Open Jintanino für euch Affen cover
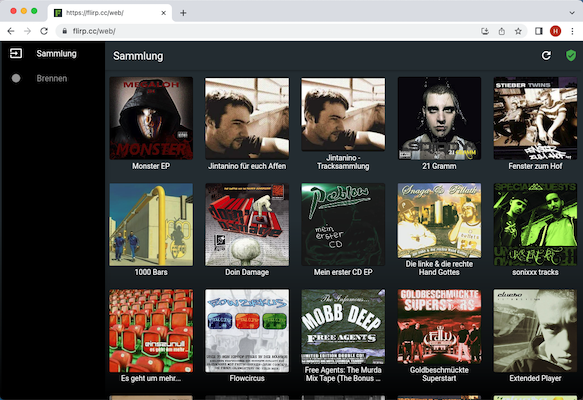The height and width of the screenshot is (400, 583). [x=247, y=118]
